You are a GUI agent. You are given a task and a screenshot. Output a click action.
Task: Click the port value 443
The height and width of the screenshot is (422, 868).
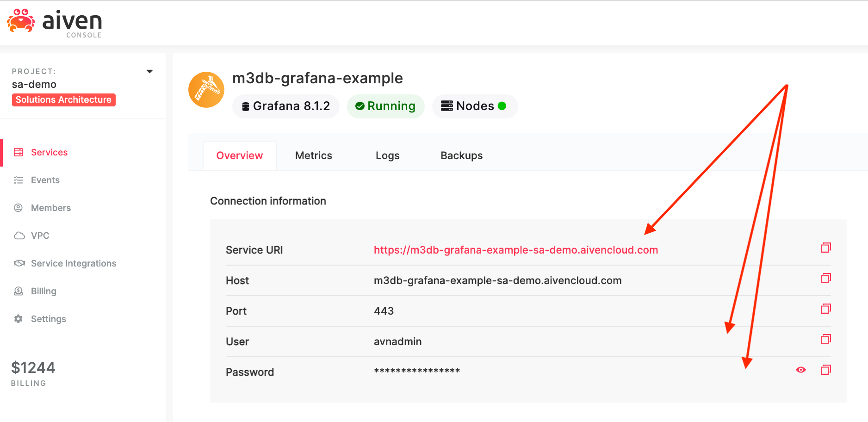[384, 311]
